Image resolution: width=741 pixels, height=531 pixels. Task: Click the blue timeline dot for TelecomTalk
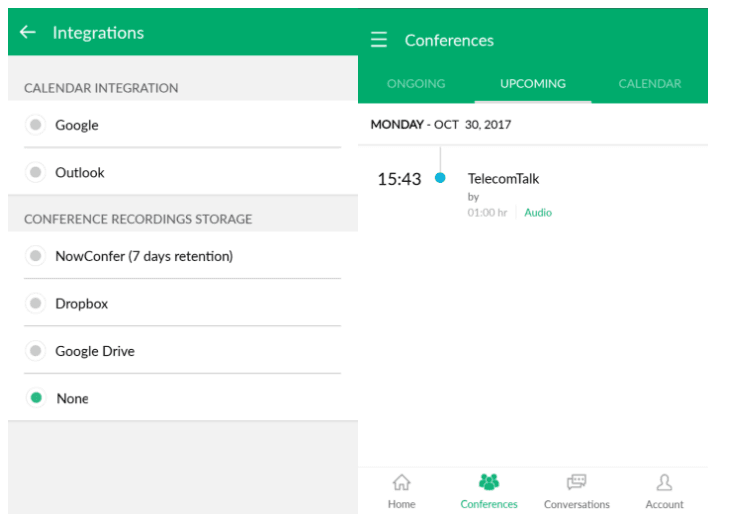[x=440, y=178]
